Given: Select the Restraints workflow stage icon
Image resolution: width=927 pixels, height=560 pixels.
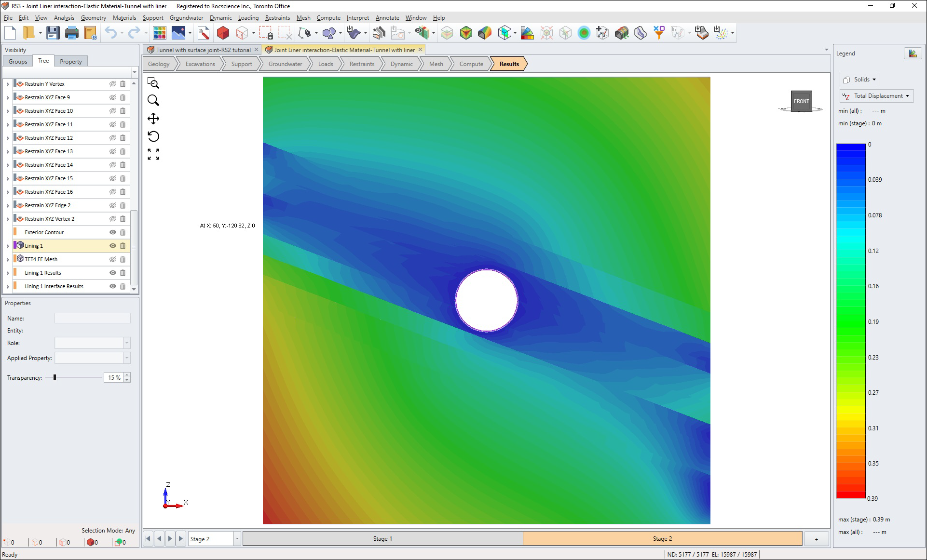Looking at the screenshot, I should [x=362, y=64].
